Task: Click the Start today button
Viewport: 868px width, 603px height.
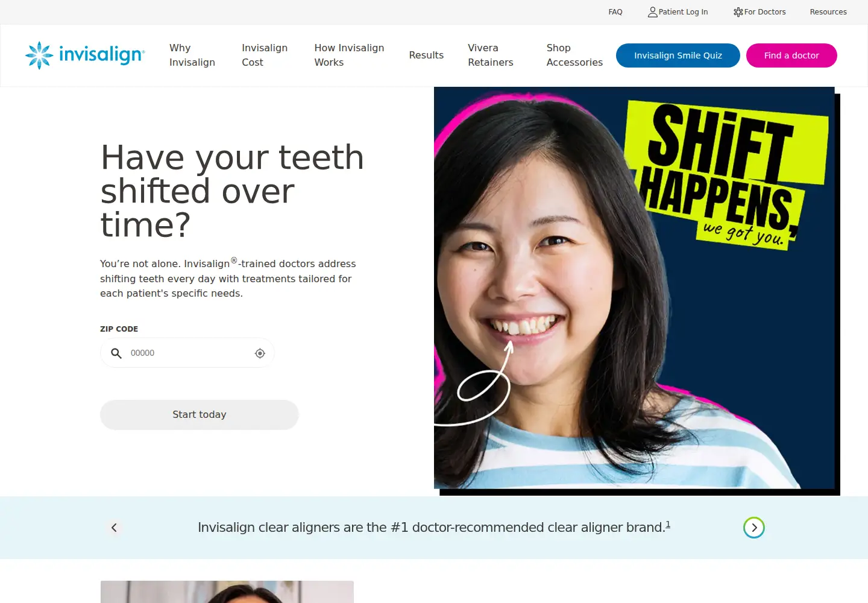Action: pyautogui.click(x=200, y=415)
